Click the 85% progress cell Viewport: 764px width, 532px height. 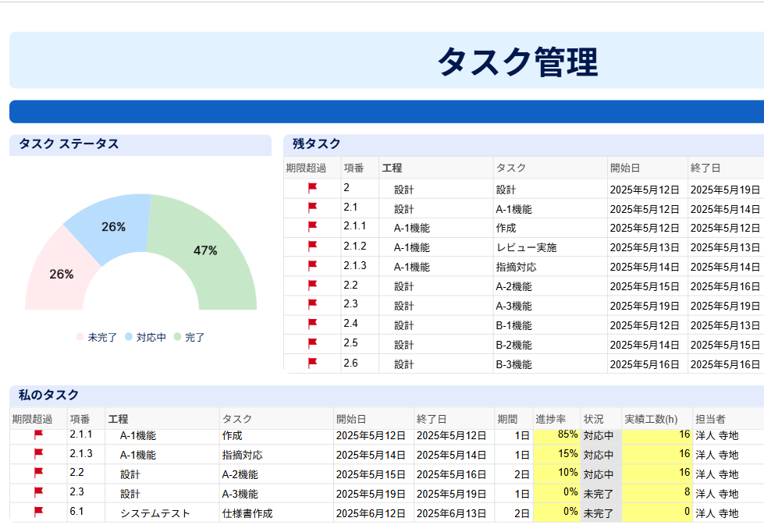pyautogui.click(x=556, y=435)
